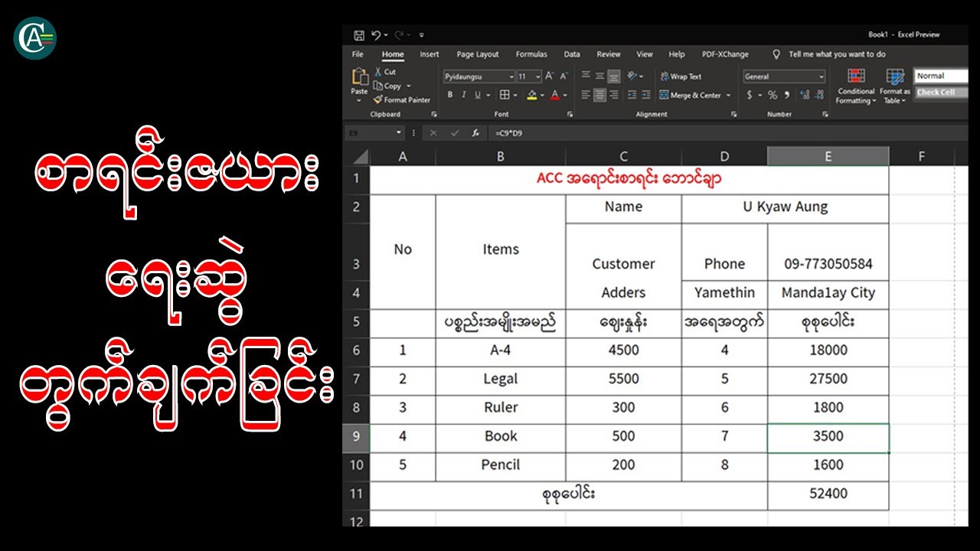Open the Alignment group dialog launcher
Viewport: 980px width, 551px height.
(734, 114)
